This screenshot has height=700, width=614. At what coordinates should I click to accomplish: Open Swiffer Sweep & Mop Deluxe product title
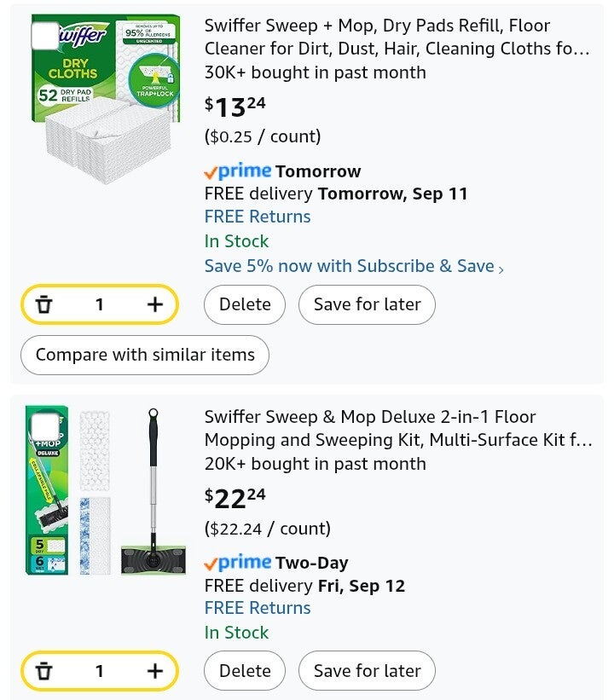(397, 429)
